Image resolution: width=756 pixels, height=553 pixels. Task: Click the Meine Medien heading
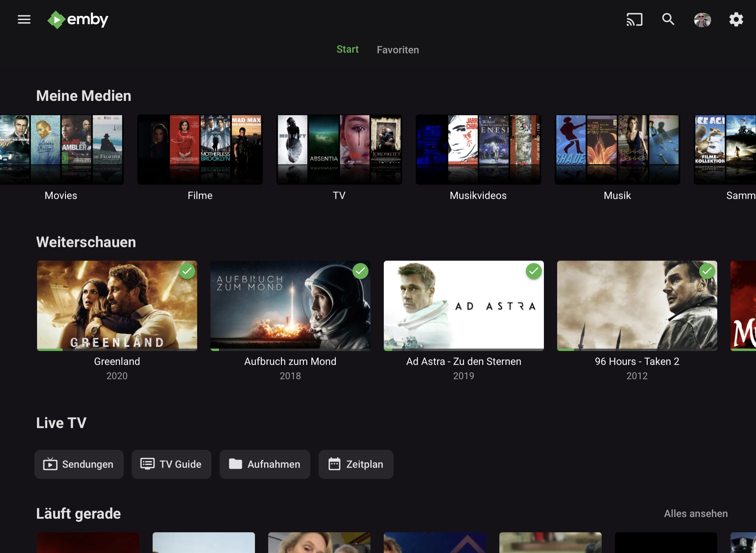tap(84, 96)
